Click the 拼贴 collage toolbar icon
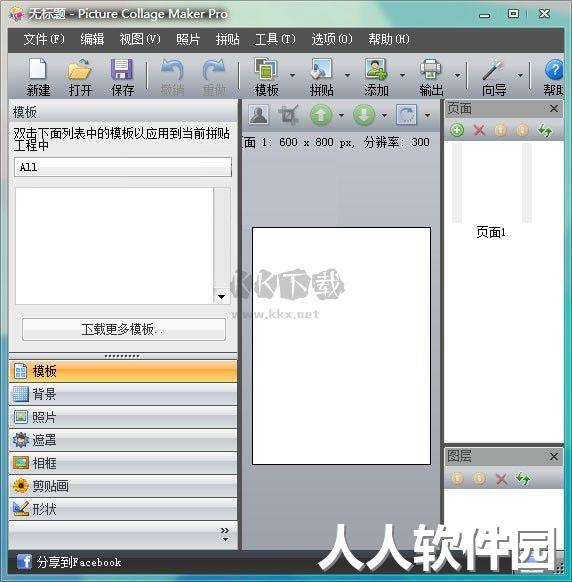572x582 pixels. (321, 69)
